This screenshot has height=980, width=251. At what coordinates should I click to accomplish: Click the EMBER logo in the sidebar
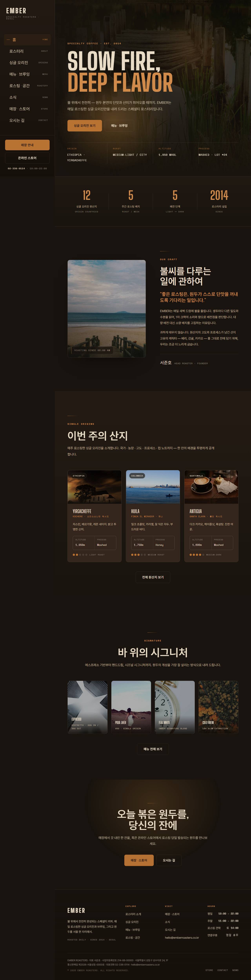[16, 11]
